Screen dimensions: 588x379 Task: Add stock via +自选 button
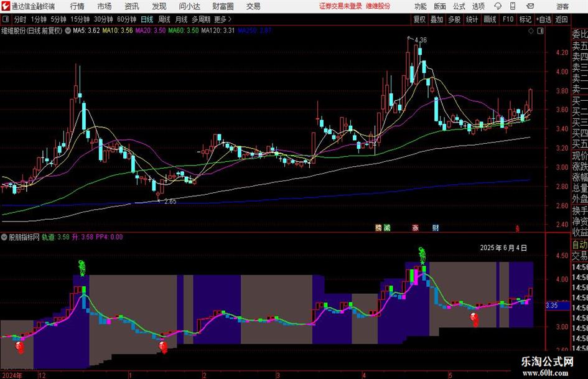[x=543, y=19]
